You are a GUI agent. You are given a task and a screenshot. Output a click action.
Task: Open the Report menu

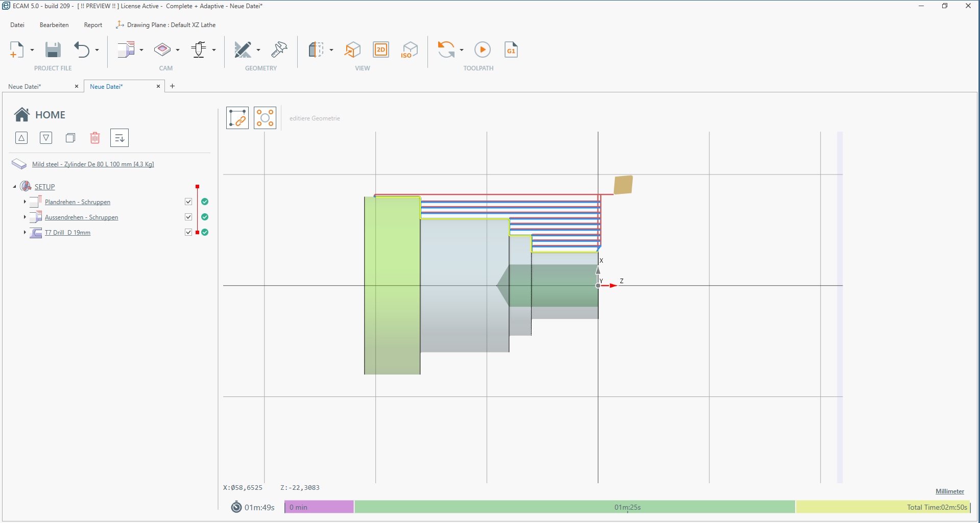click(x=93, y=25)
